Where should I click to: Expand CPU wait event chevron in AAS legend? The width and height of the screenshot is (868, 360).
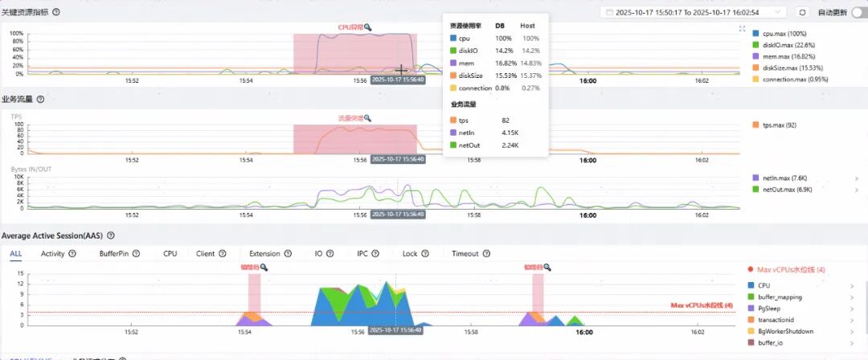click(851, 286)
